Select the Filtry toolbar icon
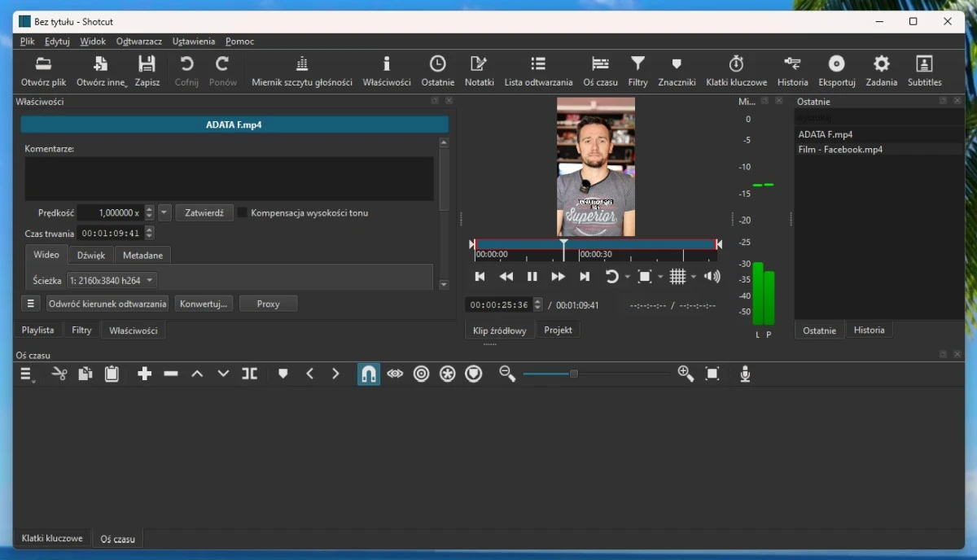 point(637,72)
